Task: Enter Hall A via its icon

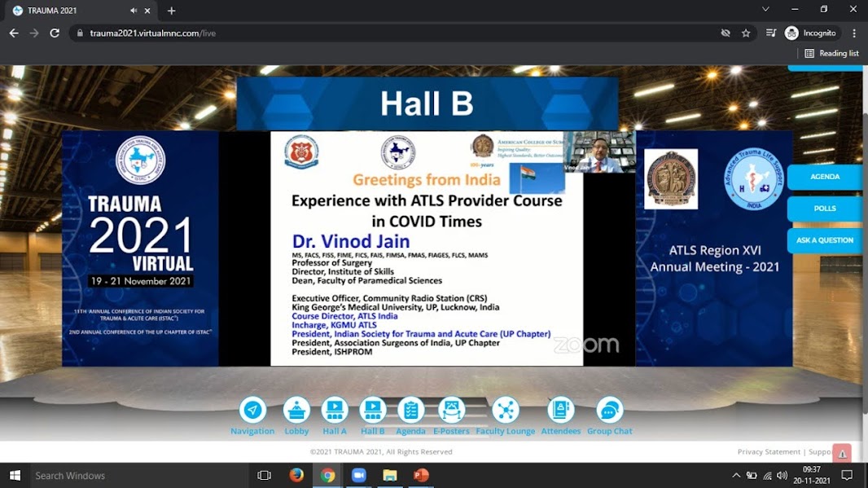Action: (335, 410)
